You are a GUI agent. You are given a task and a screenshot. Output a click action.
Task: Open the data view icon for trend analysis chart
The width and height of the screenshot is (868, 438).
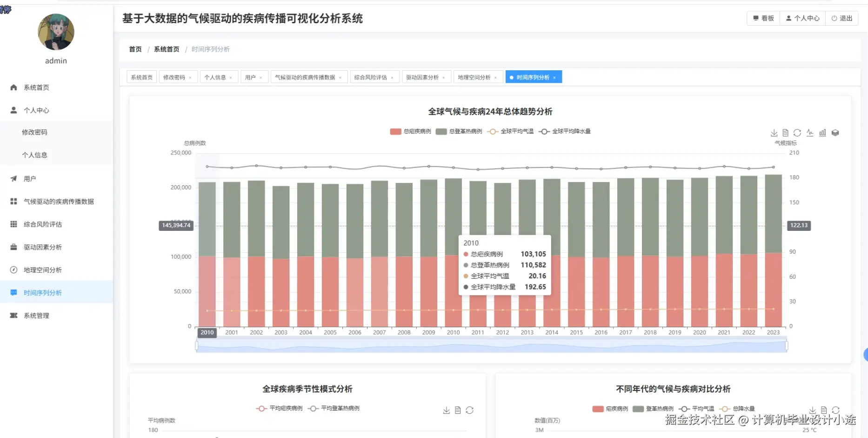(786, 133)
